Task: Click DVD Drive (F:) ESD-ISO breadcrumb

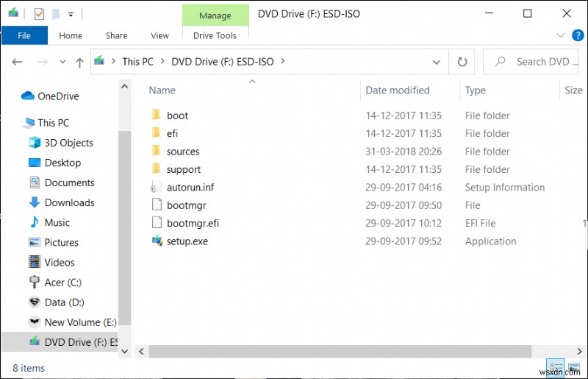Action: click(223, 62)
